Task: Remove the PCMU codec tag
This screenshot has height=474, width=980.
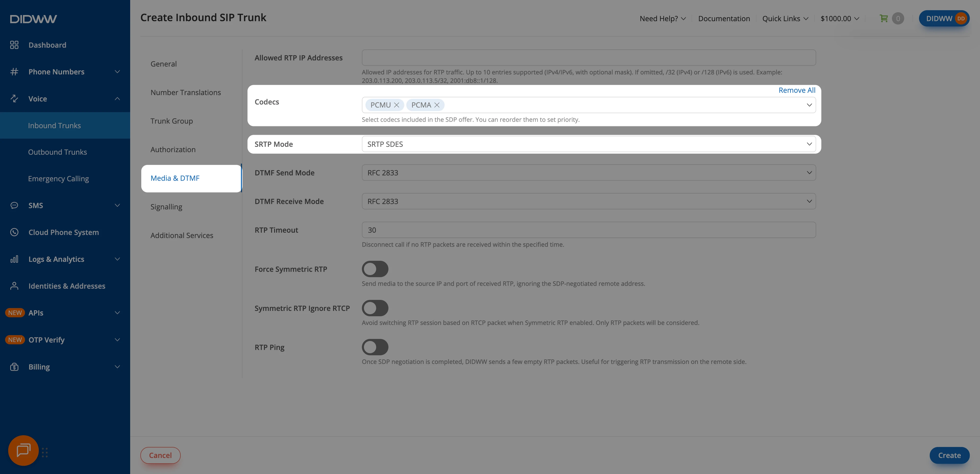Action: pyautogui.click(x=396, y=105)
